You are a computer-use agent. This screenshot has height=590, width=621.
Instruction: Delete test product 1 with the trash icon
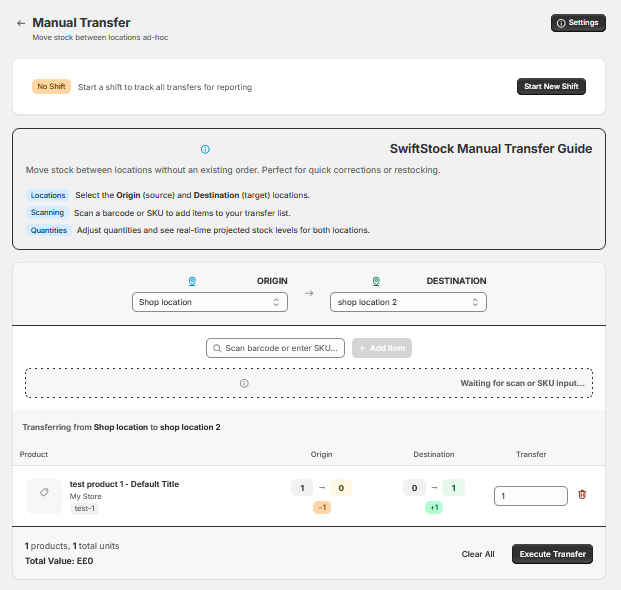[582, 495]
